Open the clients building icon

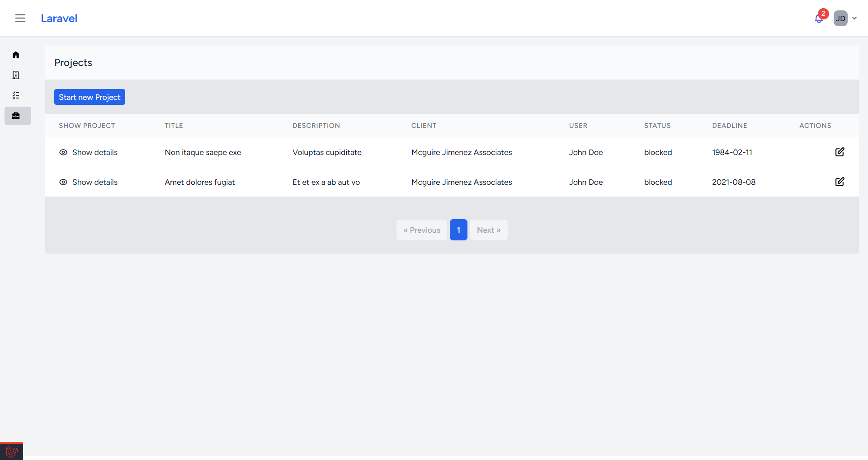point(16,75)
